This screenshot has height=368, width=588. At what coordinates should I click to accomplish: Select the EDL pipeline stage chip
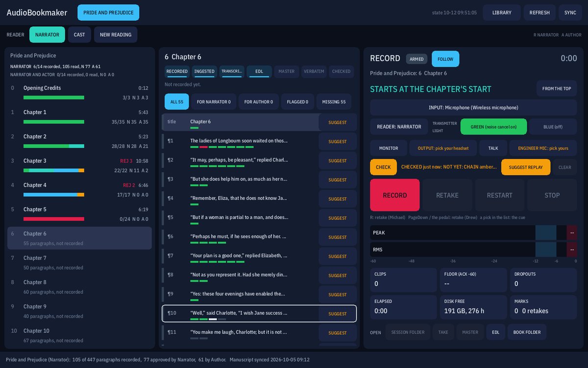click(259, 72)
